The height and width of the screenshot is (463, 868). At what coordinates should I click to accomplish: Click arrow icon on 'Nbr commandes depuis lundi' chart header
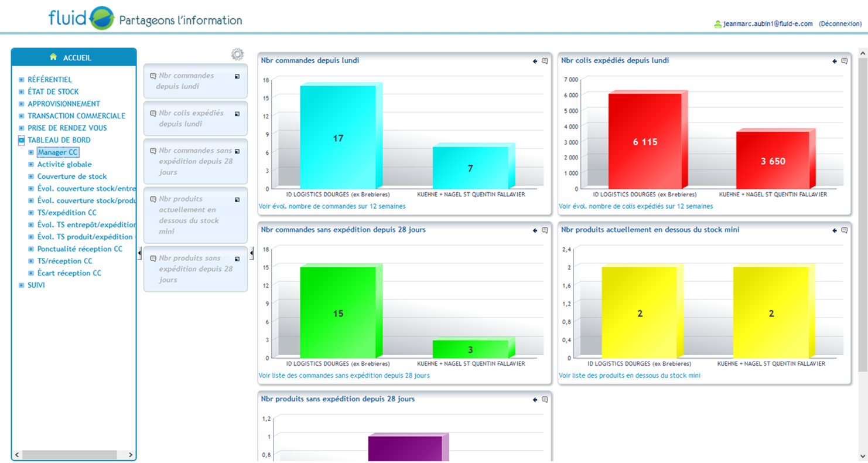(x=535, y=61)
